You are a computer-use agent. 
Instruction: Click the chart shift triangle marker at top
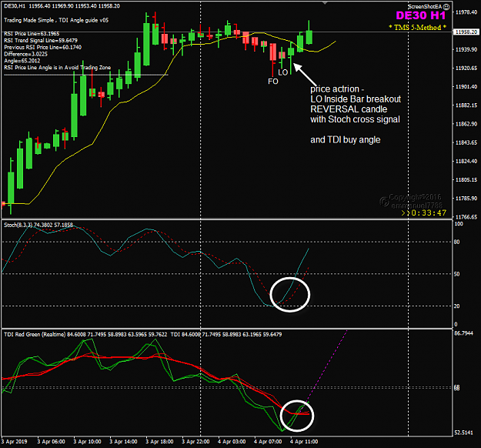pos(326,3)
